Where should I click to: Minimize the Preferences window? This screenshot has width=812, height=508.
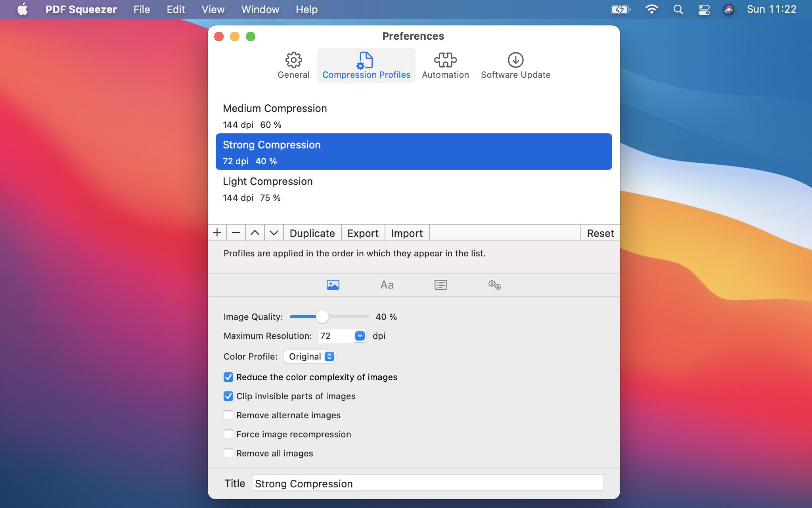235,37
